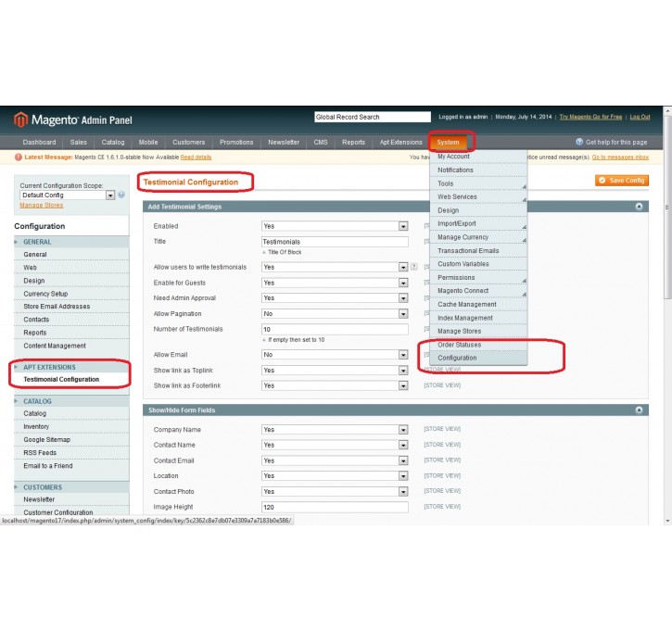672x630 pixels.
Task: Open the Dashboard menu
Action: tap(39, 142)
